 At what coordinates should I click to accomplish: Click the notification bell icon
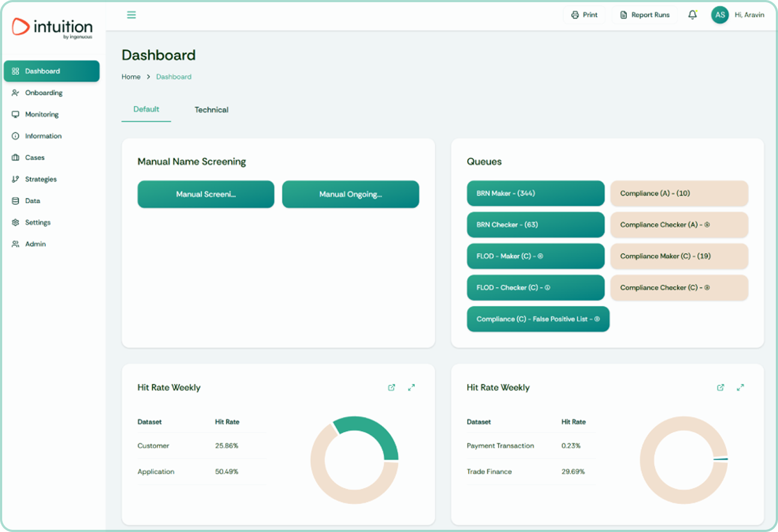(x=692, y=15)
